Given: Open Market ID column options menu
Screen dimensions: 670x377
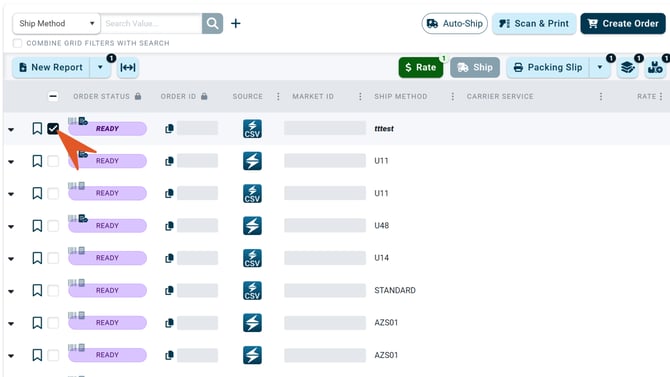Looking at the screenshot, I should tap(360, 96).
